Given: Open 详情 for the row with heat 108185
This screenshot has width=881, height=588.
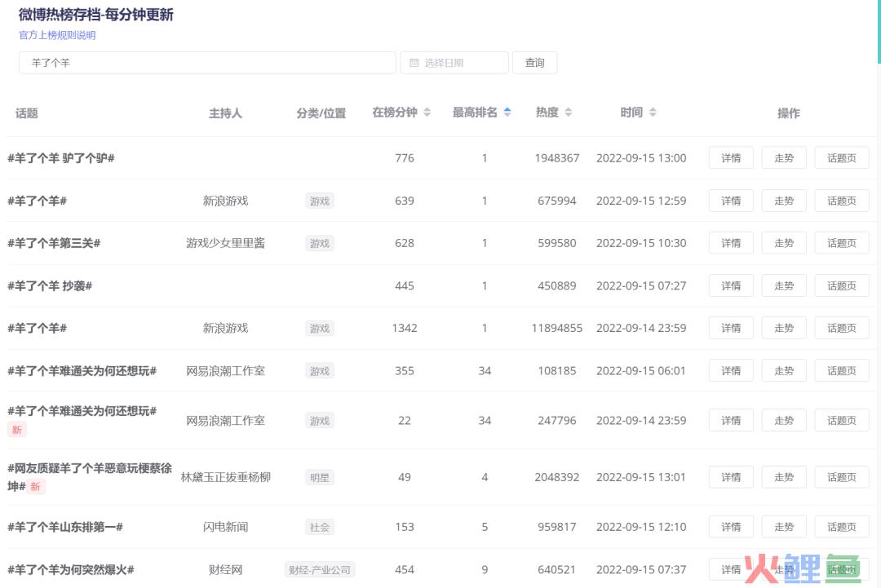Looking at the screenshot, I should 731,370.
